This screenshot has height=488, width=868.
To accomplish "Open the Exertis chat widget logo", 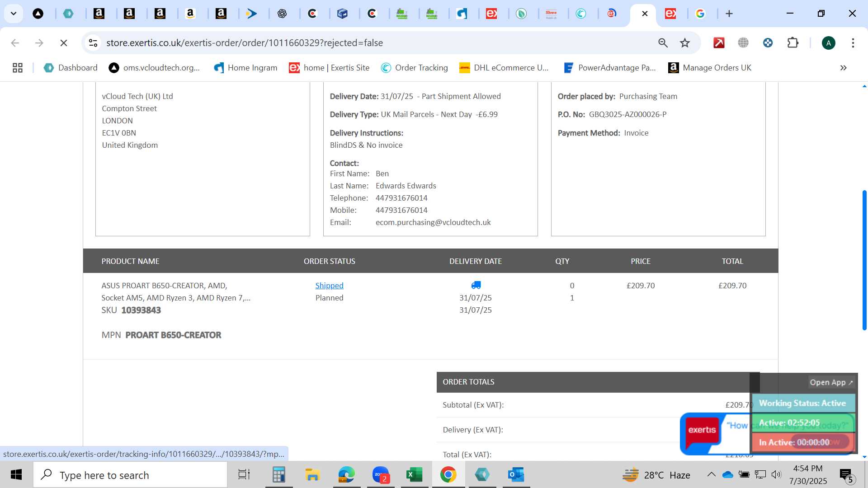I will (702, 431).
